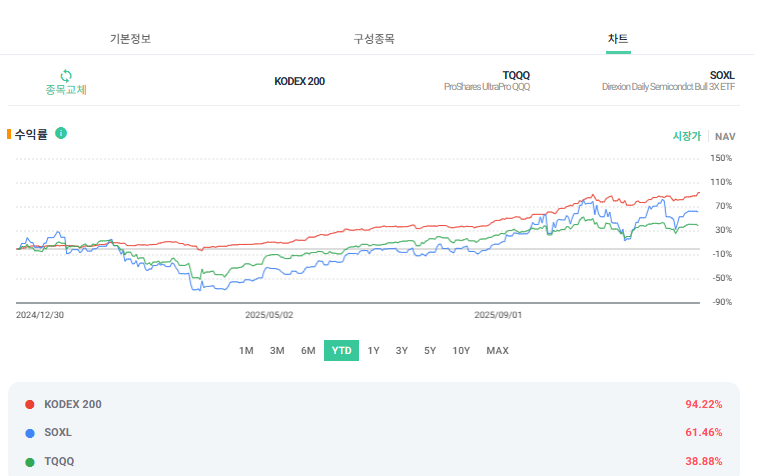Click the TQQQ legend label

pyautogui.click(x=59, y=462)
